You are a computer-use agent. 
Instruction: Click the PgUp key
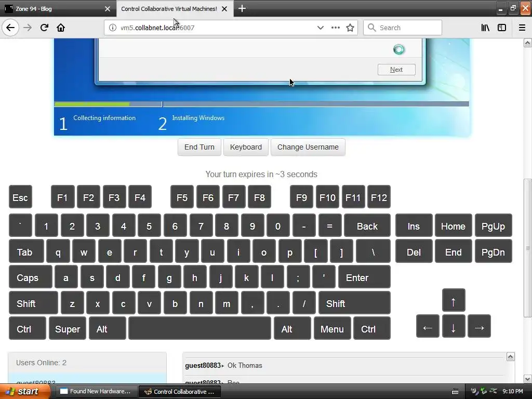494,225
